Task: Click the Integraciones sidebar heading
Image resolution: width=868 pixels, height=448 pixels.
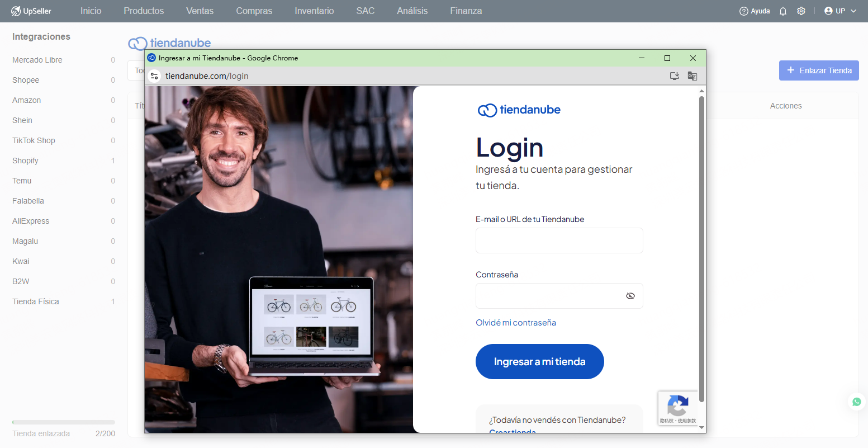Action: click(41, 36)
